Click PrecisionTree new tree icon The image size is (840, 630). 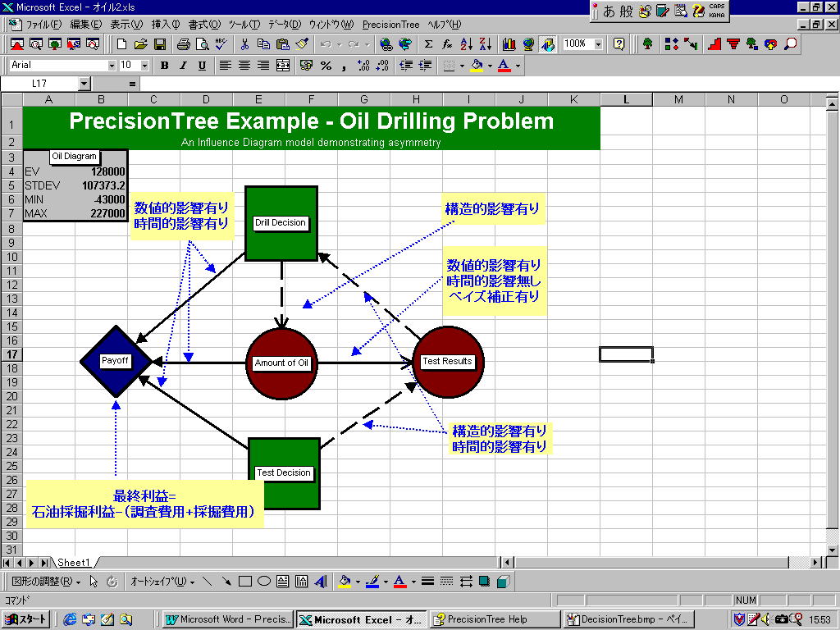pyautogui.click(x=648, y=44)
